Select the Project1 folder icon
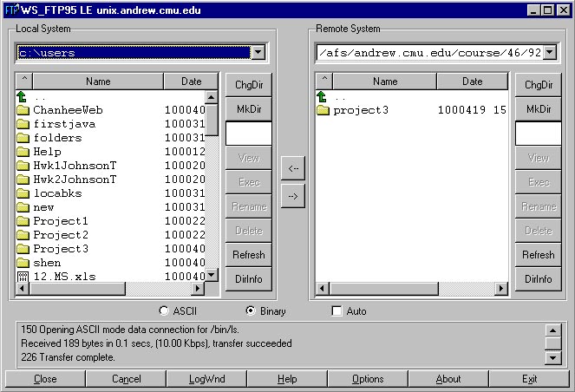The height and width of the screenshot is (392, 575). tap(23, 221)
